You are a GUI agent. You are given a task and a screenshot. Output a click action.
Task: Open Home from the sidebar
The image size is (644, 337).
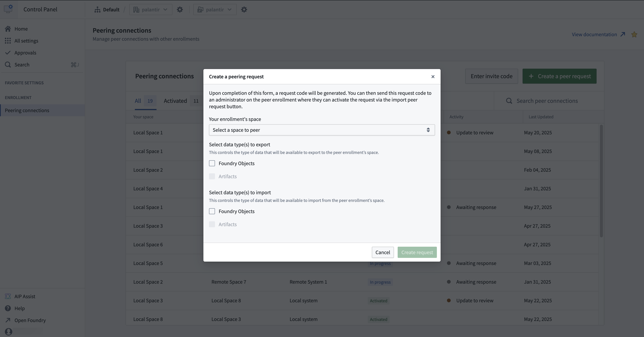click(21, 29)
